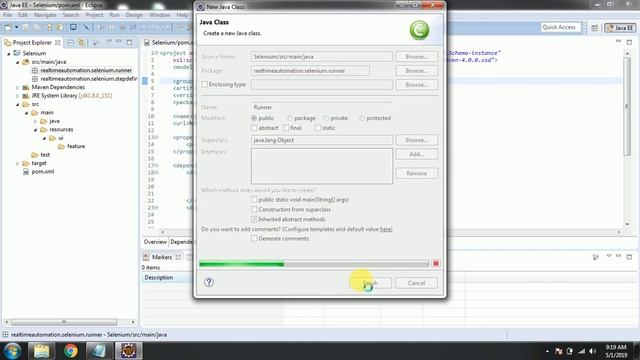Select the protected modifier radio button

coord(362,118)
